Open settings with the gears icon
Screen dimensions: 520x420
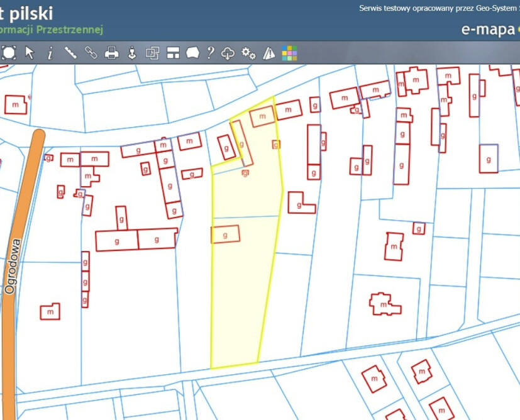click(248, 53)
